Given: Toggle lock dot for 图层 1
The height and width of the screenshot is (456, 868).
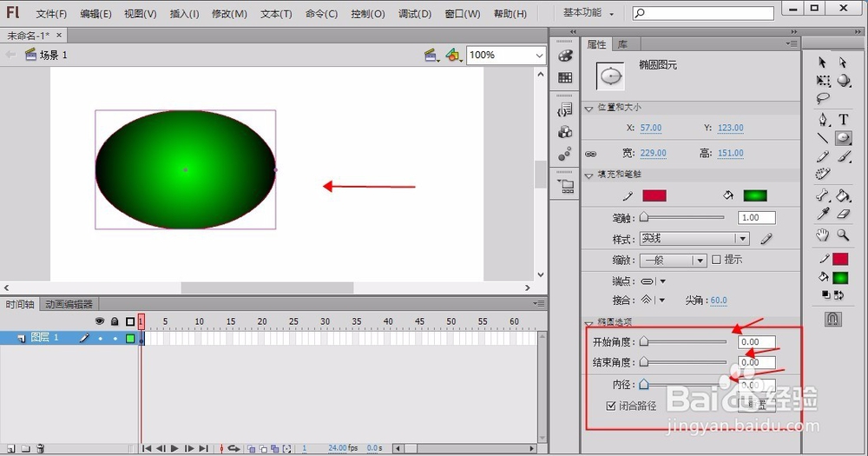Looking at the screenshot, I should click(x=115, y=338).
